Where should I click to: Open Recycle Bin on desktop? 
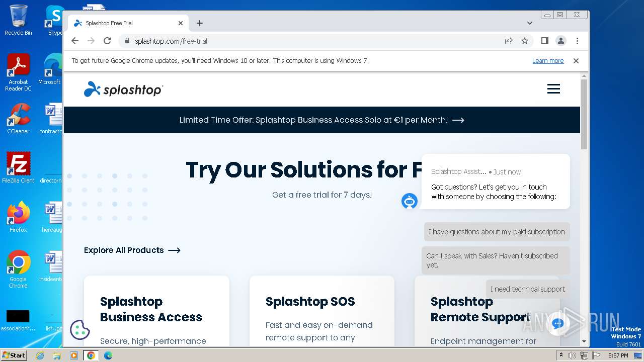tap(18, 20)
